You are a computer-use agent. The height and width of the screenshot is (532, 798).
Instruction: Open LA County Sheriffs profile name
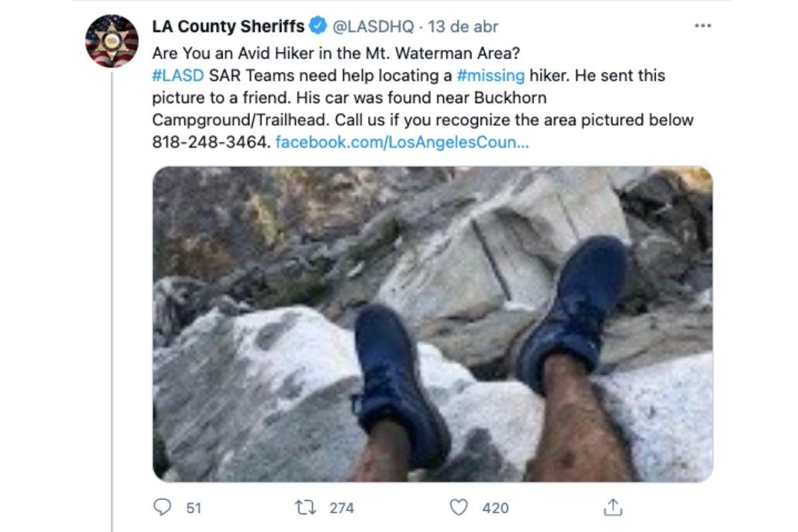pos(228,27)
